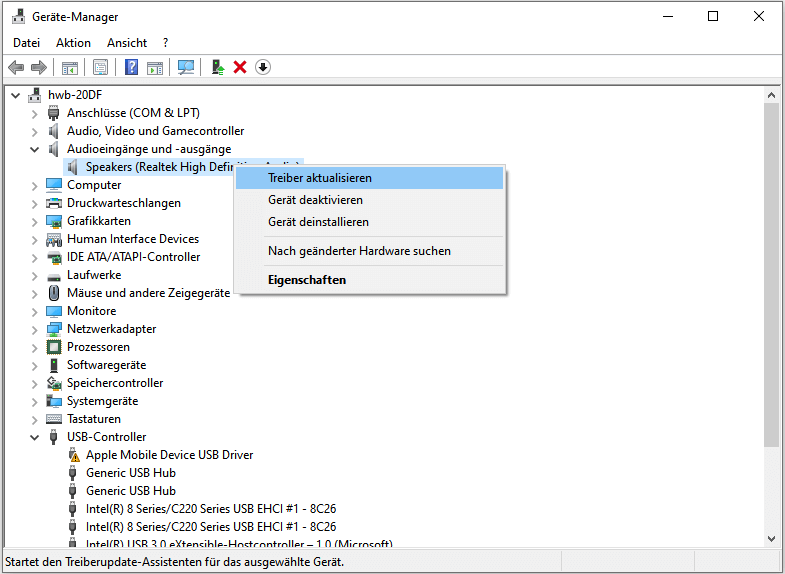Collapse the USB-Controller category

35,437
